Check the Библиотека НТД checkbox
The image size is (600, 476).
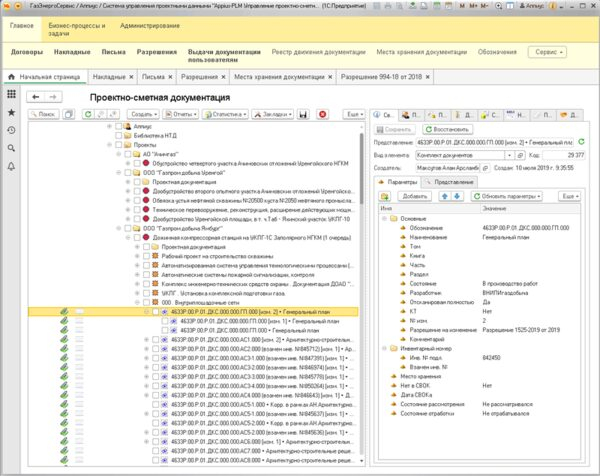120,137
